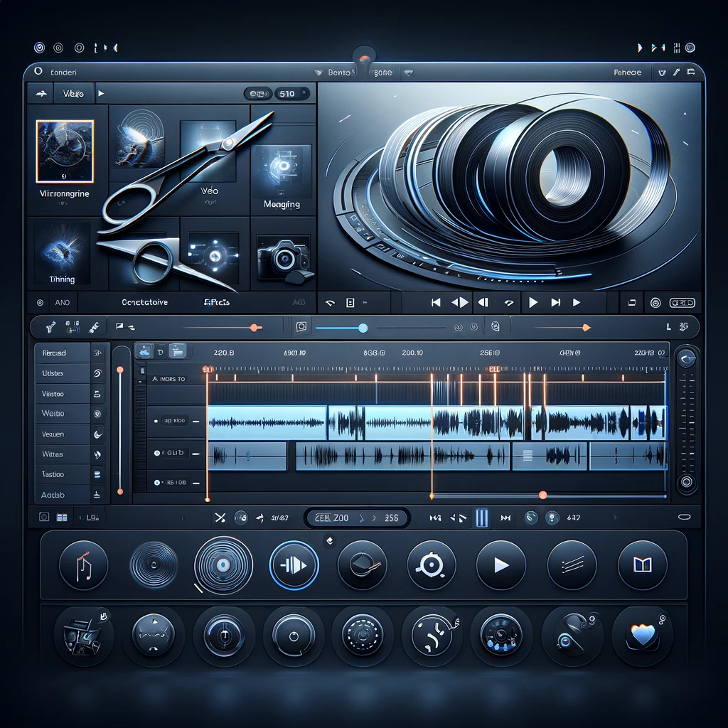728x728 pixels.
Task: Open the book-shaped library icon at bottom right
Action: coord(641,565)
